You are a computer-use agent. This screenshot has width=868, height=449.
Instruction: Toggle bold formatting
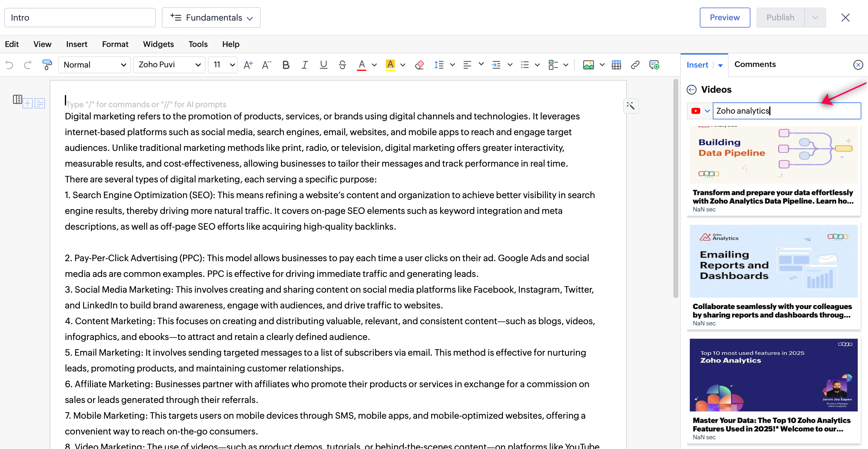point(286,65)
